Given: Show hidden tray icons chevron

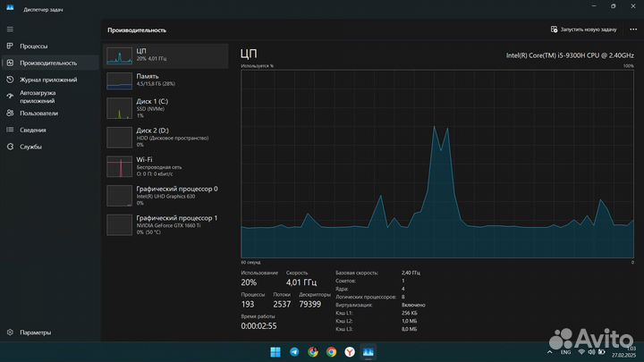Looking at the screenshot, I should coord(549,352).
